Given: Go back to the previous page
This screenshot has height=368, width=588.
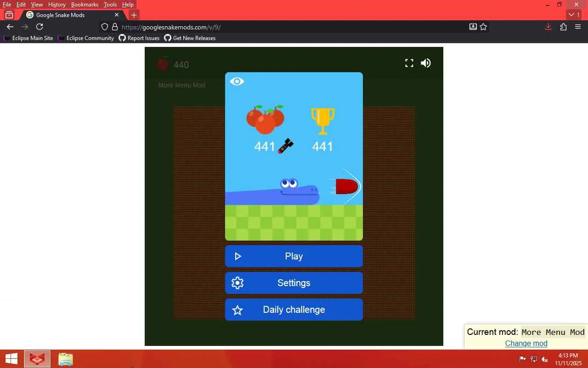Looking at the screenshot, I should (10, 27).
